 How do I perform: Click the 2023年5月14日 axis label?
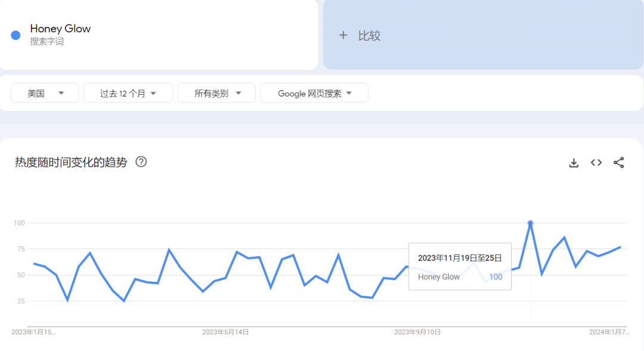[225, 332]
